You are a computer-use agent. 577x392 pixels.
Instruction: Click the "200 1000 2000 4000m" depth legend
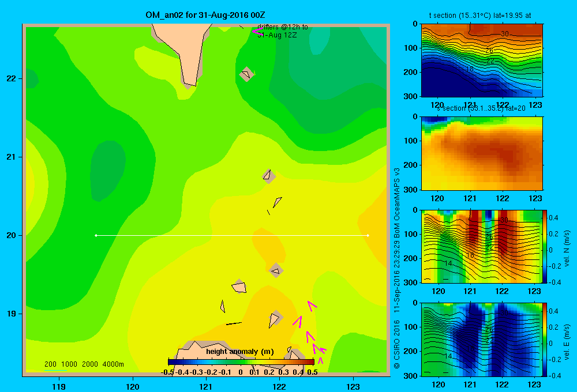coord(84,364)
